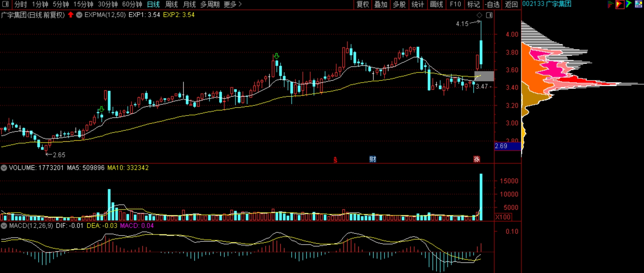The height and width of the screenshot is (273, 644).
Task: Click the DIF: -0.01 value
Action: (x=70, y=226)
